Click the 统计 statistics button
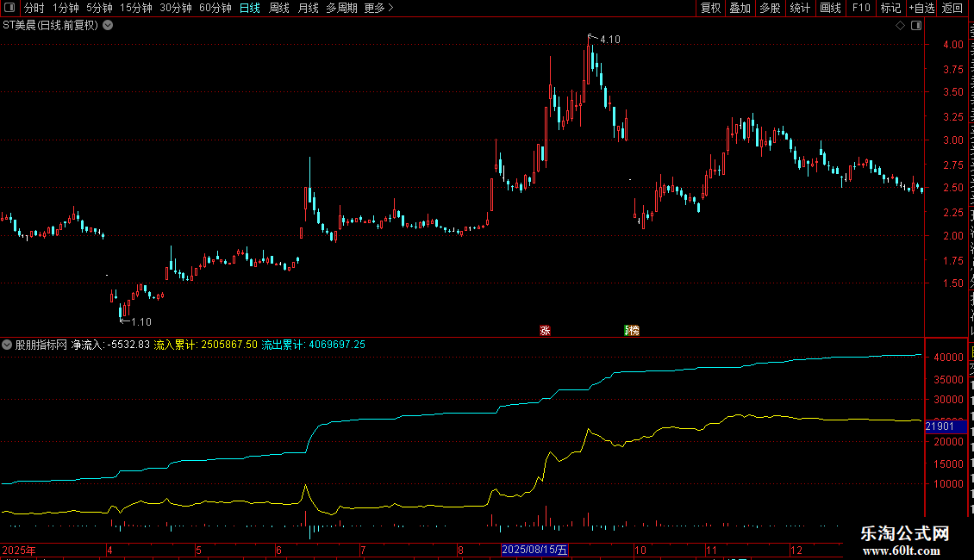Image resolution: width=974 pixels, height=560 pixels. [x=800, y=8]
